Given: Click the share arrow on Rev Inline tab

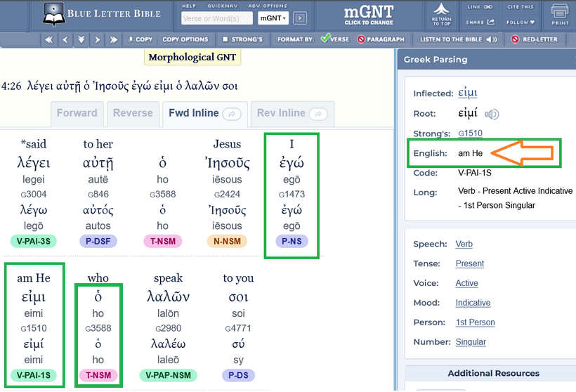Looking at the screenshot, I should (x=318, y=114).
